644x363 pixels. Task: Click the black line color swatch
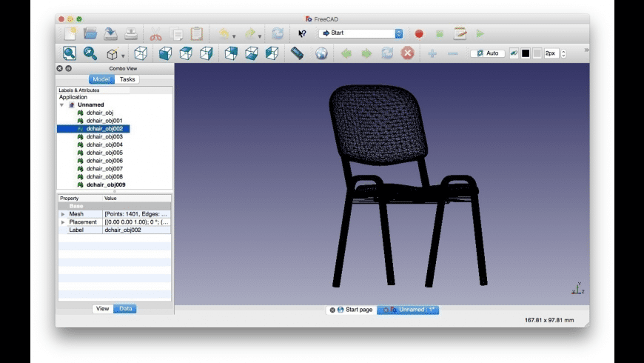point(526,53)
